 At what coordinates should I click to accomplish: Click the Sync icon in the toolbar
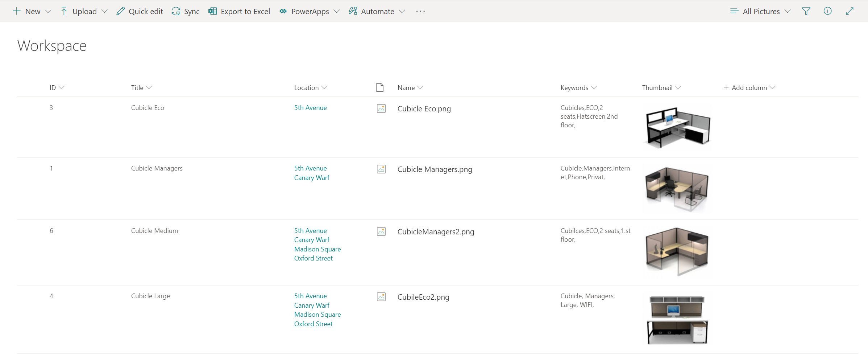click(176, 11)
